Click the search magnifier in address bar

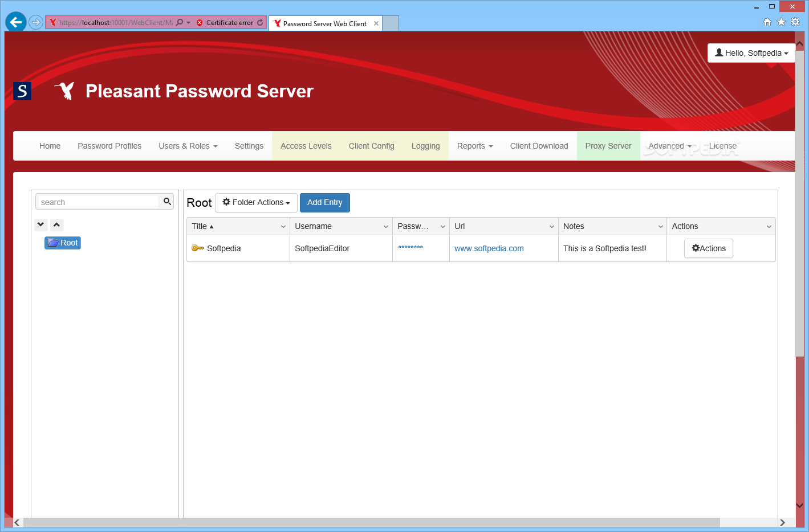click(180, 23)
